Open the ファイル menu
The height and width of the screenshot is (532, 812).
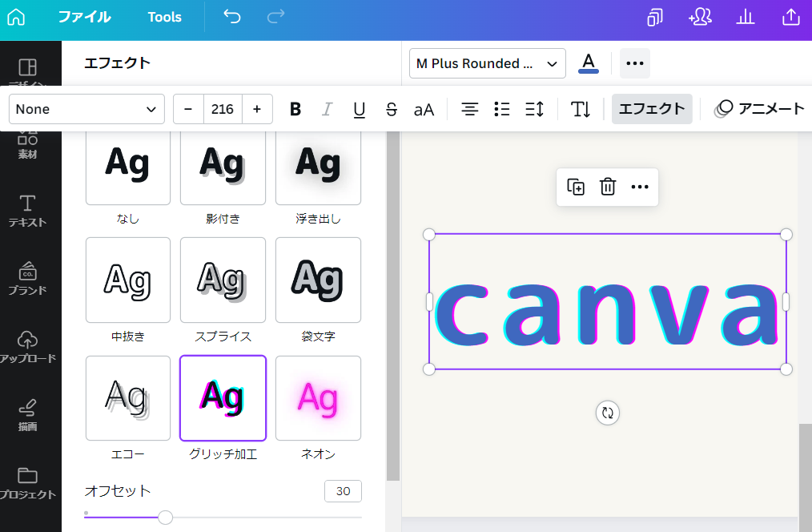84,17
